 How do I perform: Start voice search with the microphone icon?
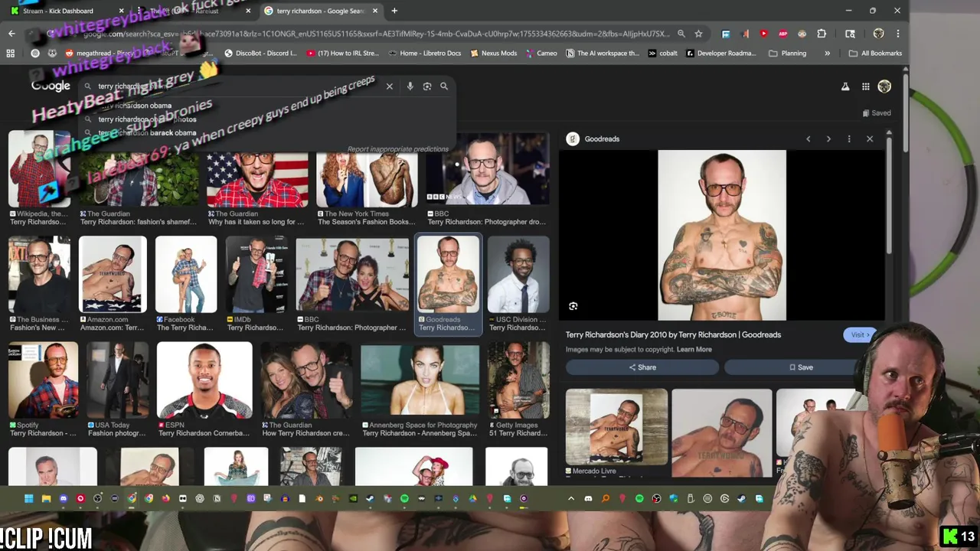(x=410, y=86)
